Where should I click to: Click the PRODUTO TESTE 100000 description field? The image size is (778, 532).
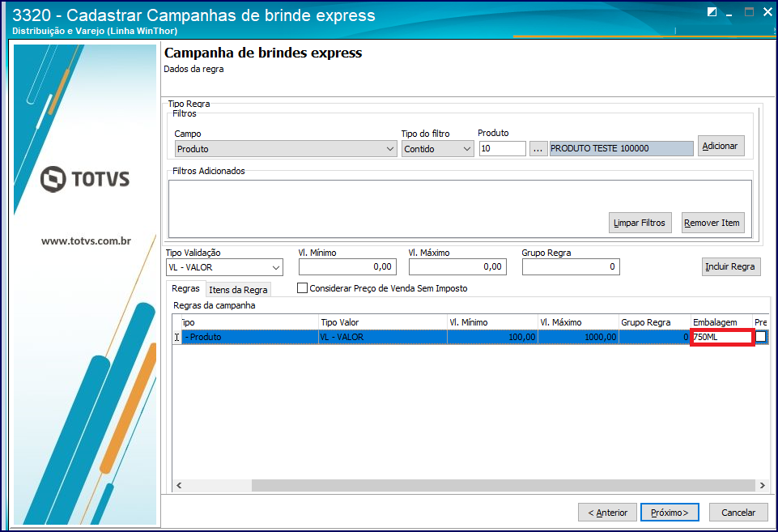click(621, 148)
